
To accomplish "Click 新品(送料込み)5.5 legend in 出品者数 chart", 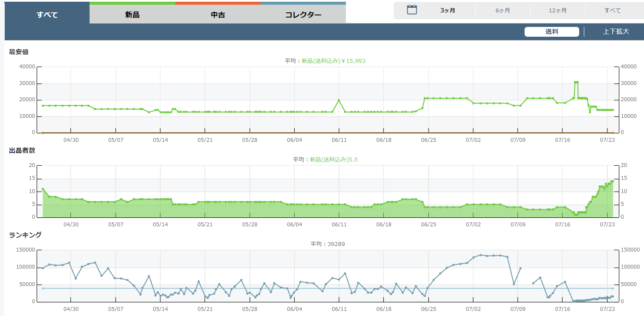I will pyautogui.click(x=336, y=160).
